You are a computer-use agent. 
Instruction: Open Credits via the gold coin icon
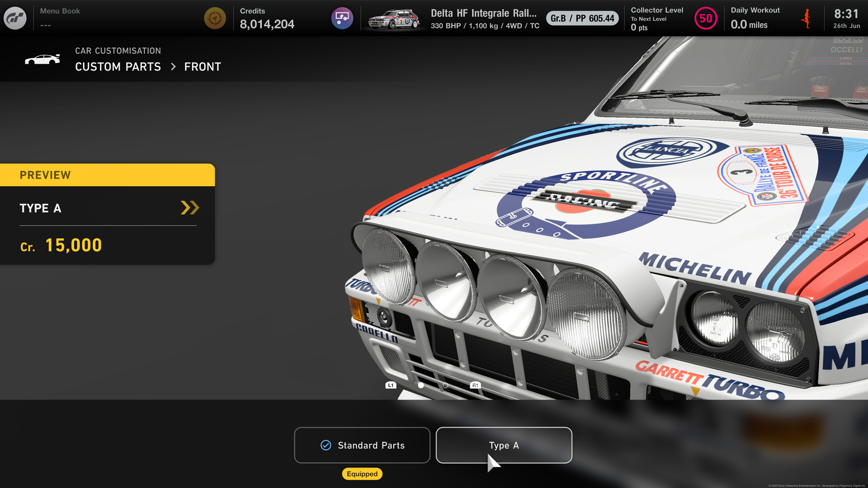pyautogui.click(x=215, y=19)
